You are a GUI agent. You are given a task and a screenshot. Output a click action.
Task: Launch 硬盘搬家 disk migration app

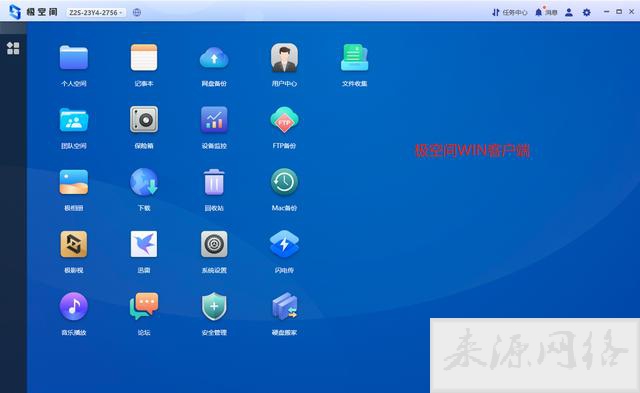coord(284,306)
